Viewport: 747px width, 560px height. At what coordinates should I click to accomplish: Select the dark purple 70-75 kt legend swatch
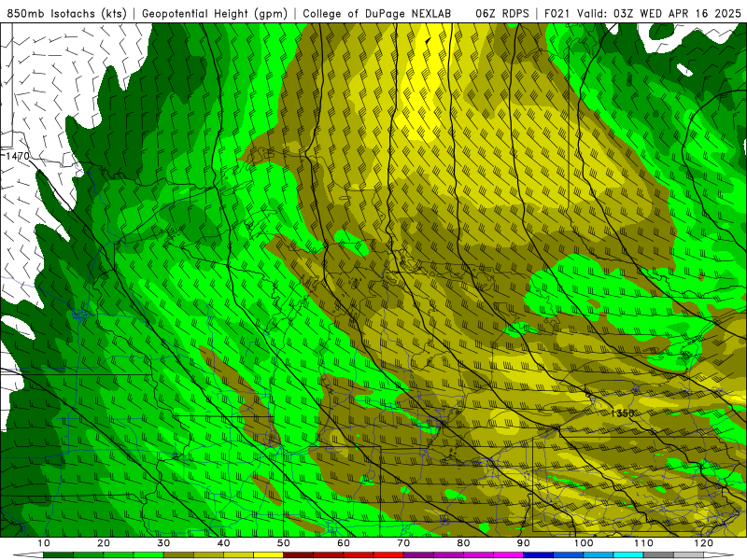418,555
